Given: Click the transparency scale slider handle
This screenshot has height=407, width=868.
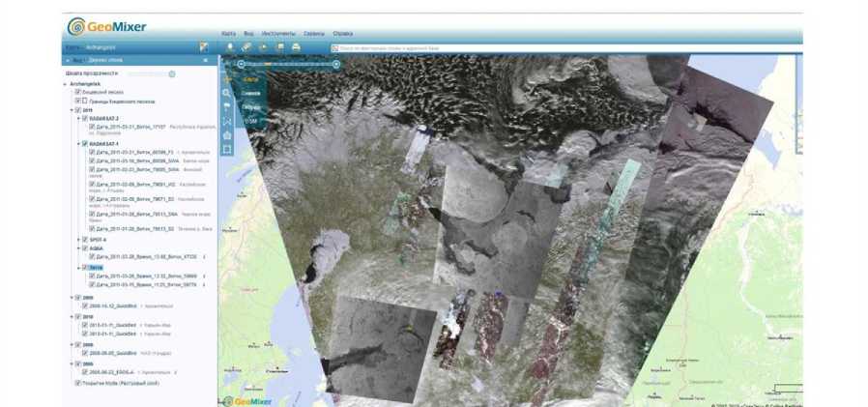Looking at the screenshot, I should pos(172,73).
